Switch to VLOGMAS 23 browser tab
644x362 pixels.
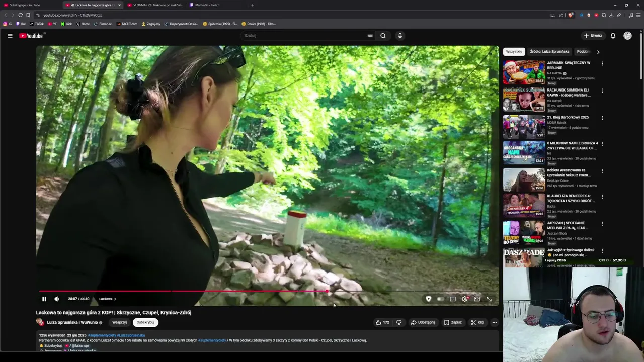point(155,5)
